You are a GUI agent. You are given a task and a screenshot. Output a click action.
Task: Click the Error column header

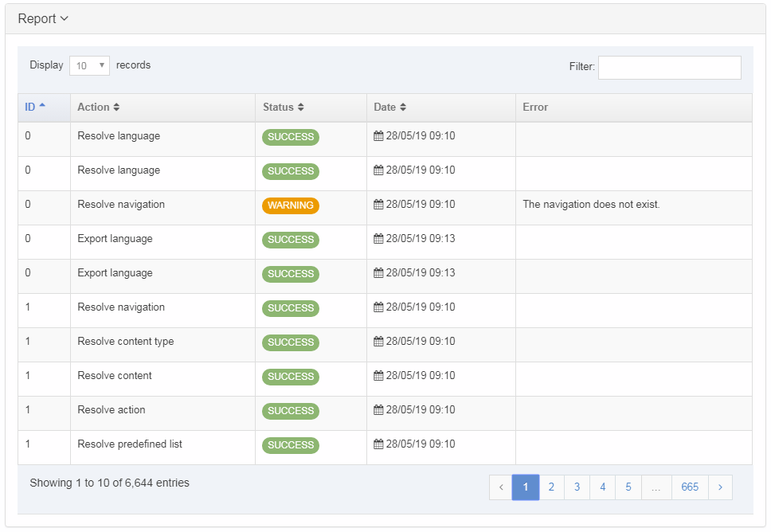pos(535,108)
